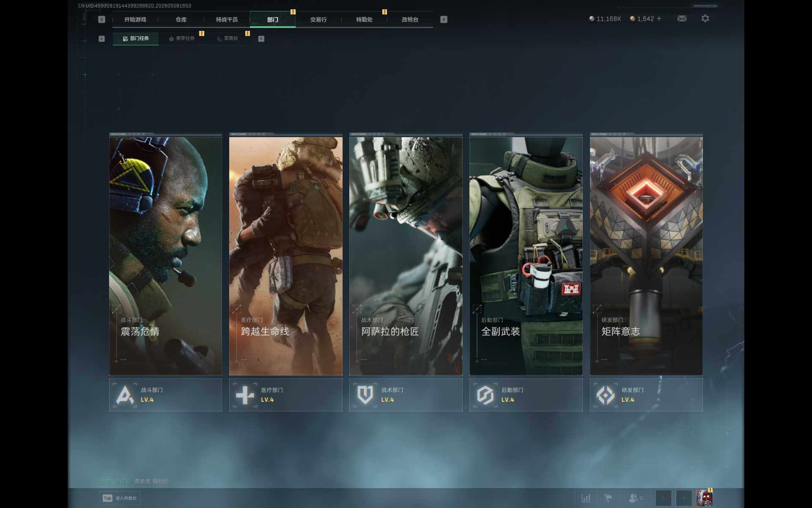Click the tactical department shield emblem icon
The image size is (812, 508).
click(x=365, y=395)
